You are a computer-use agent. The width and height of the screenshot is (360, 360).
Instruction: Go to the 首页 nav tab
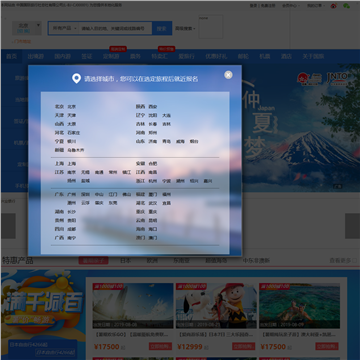12,56
